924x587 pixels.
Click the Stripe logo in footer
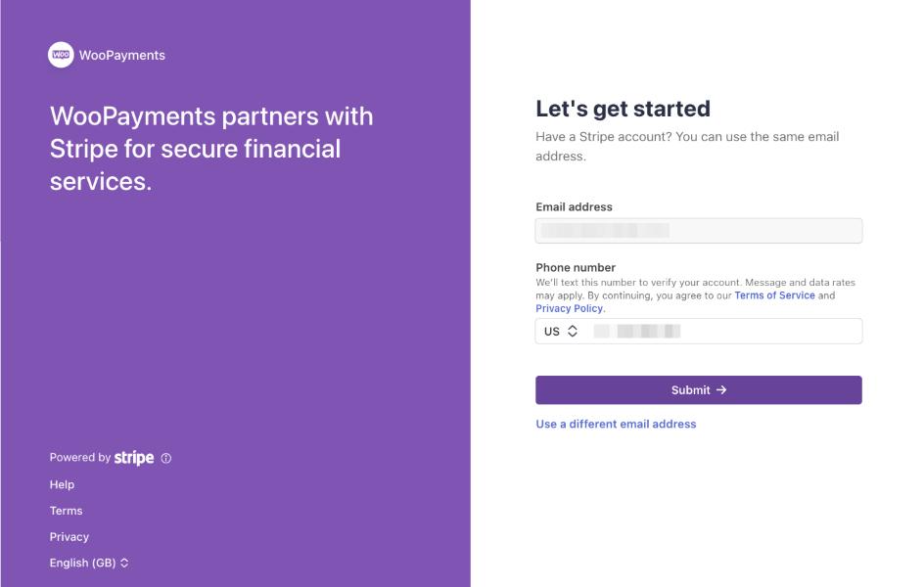pos(134,458)
